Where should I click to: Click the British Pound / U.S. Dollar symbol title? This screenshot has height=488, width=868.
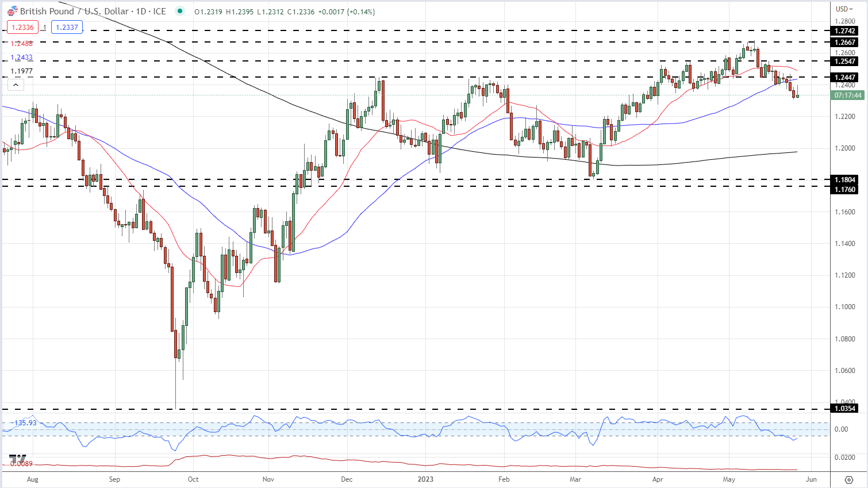pyautogui.click(x=93, y=11)
